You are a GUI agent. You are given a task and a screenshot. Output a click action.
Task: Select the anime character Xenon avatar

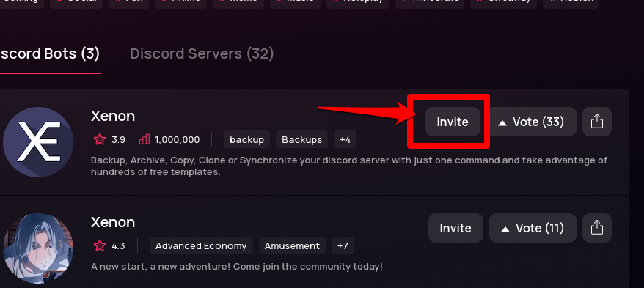tap(38, 248)
